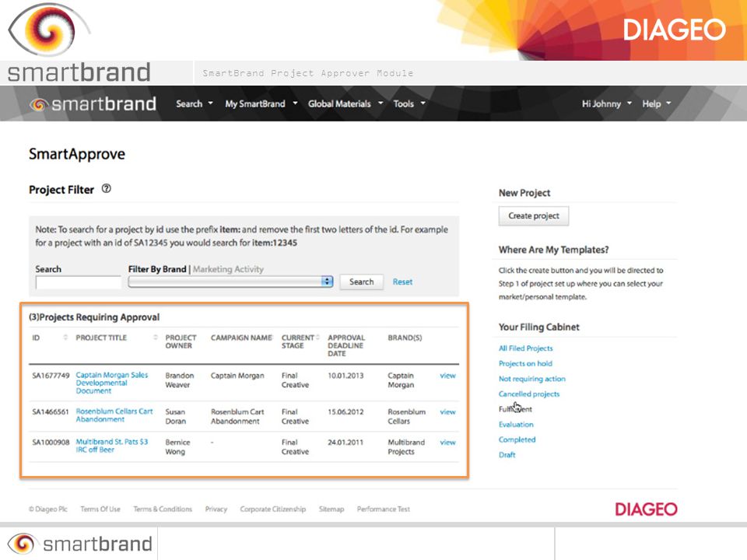
Task: Click the Sitemap footer link
Action: [x=331, y=509]
